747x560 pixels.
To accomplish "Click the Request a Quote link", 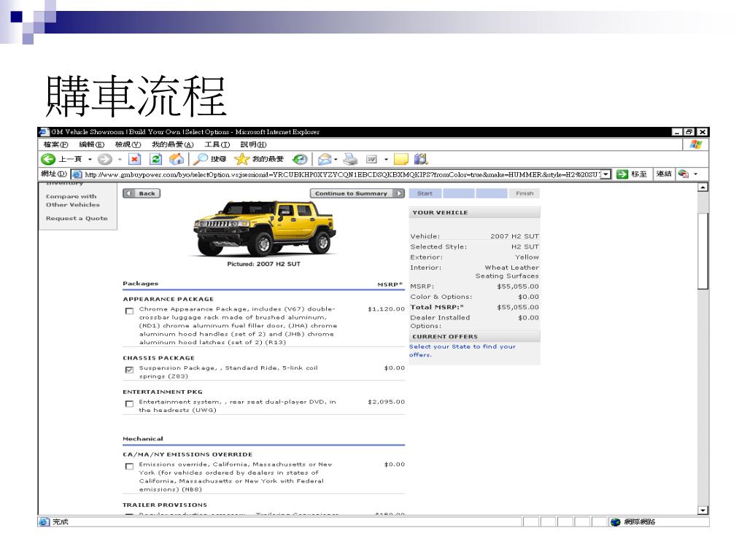I will pyautogui.click(x=77, y=219).
